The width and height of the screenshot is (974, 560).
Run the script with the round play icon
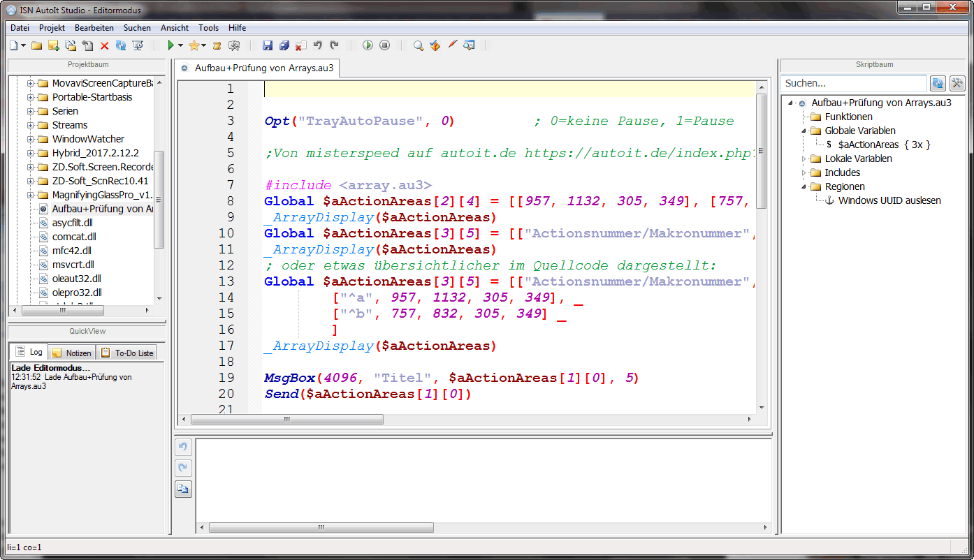click(368, 45)
